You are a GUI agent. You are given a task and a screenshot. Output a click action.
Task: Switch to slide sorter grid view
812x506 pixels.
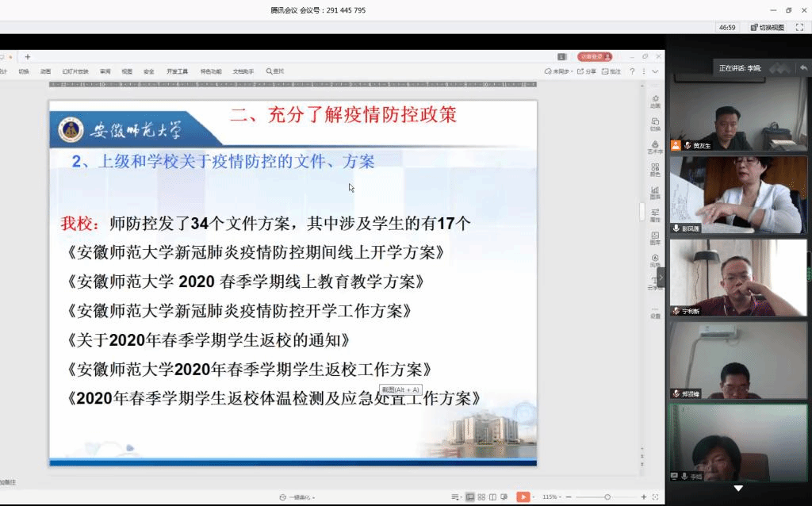coord(482,496)
